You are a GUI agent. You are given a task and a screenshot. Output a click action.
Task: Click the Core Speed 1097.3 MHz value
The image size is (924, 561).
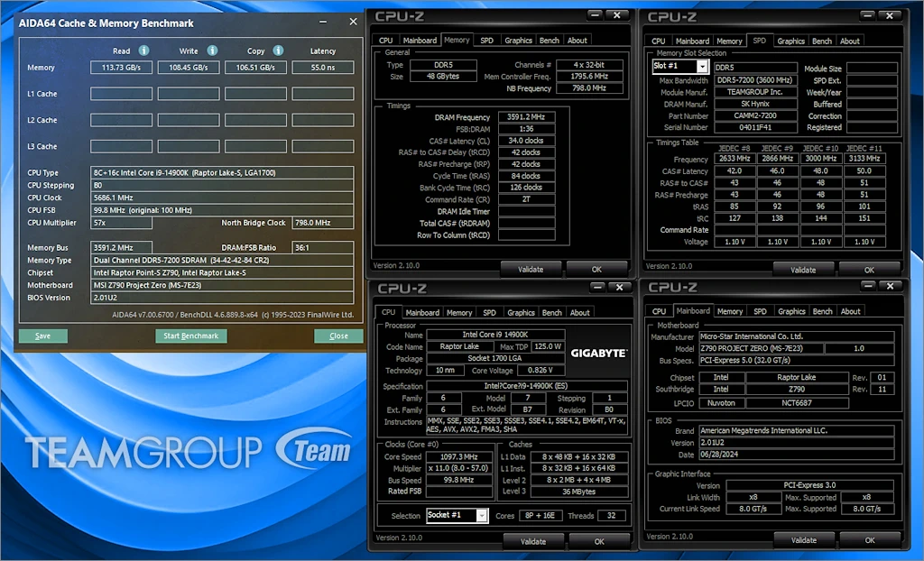point(459,457)
